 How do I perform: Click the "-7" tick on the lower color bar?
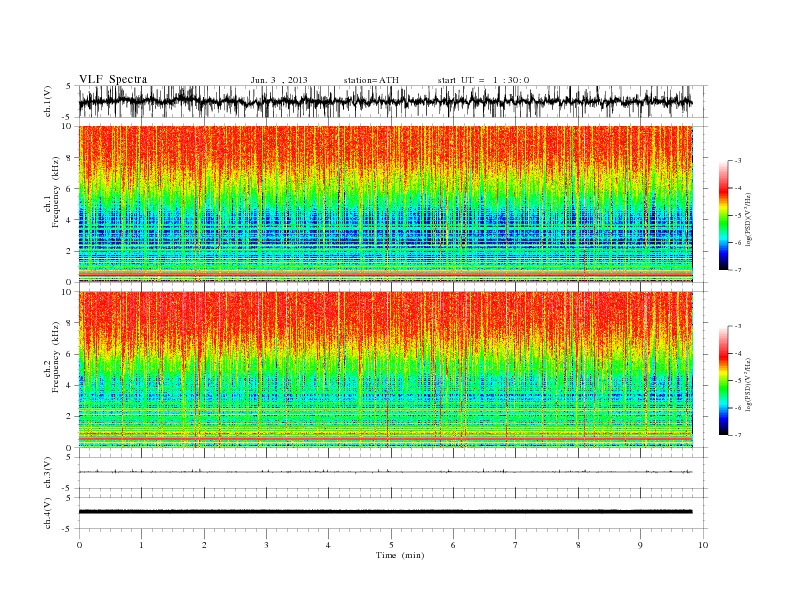tap(738, 435)
